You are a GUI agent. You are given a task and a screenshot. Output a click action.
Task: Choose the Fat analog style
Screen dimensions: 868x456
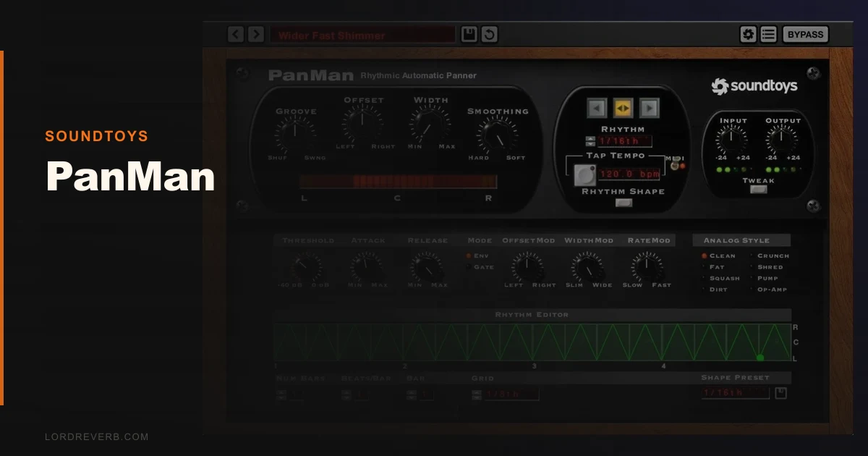coord(713,267)
